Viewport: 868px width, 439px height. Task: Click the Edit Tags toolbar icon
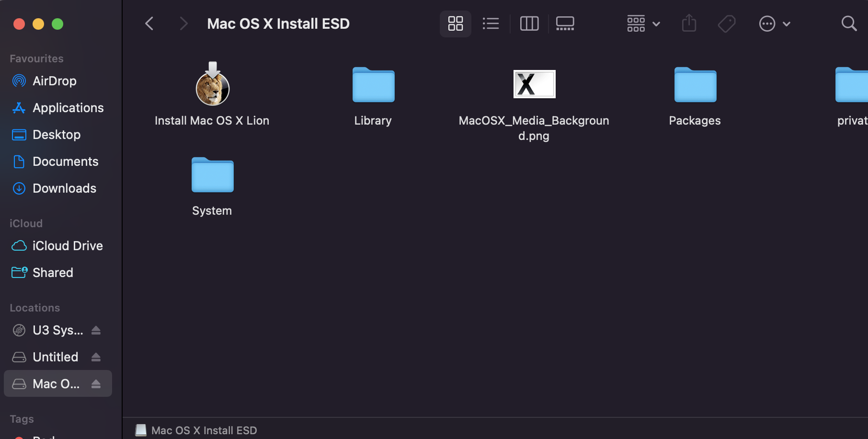coord(727,23)
